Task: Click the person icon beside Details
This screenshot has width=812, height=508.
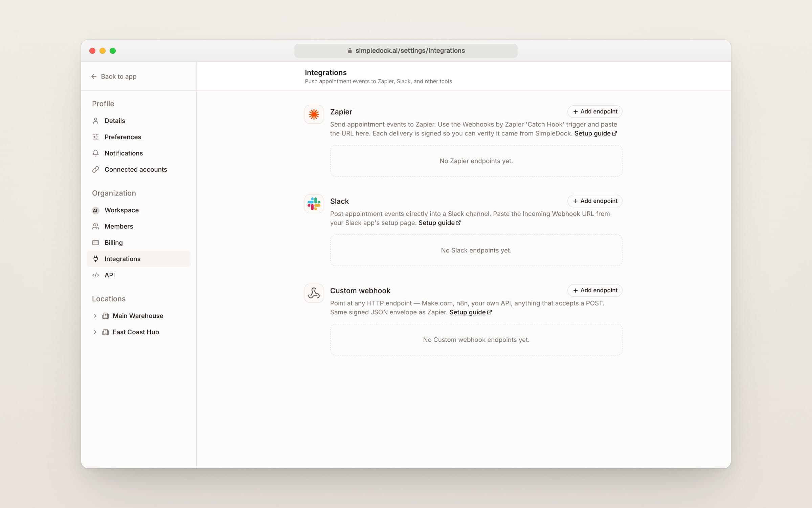Action: [x=96, y=121]
